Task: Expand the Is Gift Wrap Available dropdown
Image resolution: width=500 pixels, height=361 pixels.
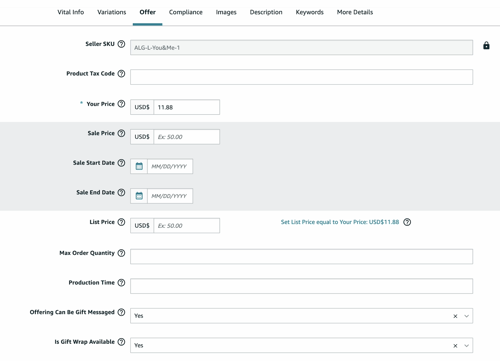Action: (466, 346)
